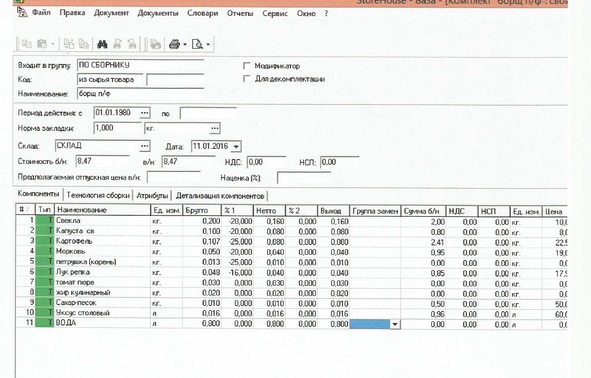Screen dimensions: 591x378
Task: Click the application icon left of Файл
Action: click(x=22, y=12)
